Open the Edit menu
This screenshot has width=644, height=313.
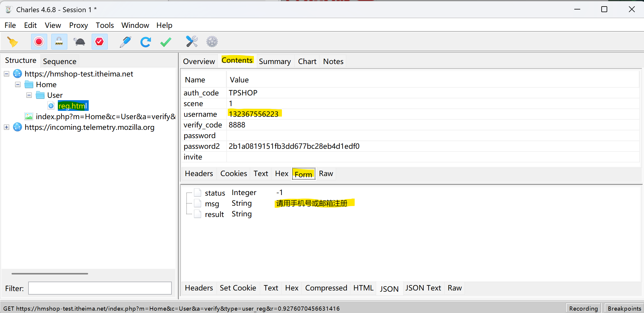[x=30, y=25]
